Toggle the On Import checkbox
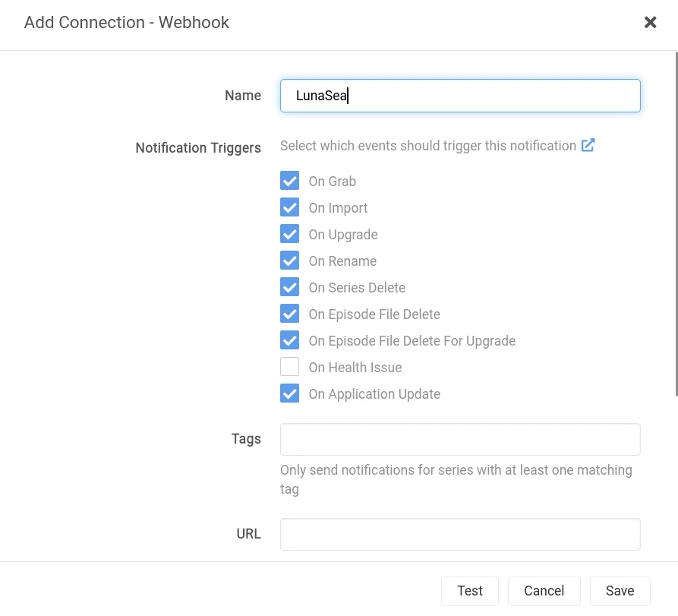 pyautogui.click(x=289, y=208)
